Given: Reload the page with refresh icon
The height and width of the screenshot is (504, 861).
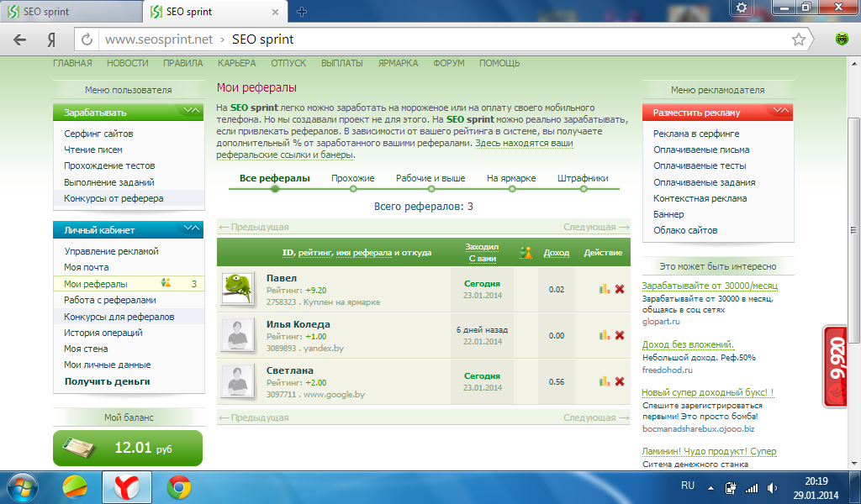Looking at the screenshot, I should click(87, 39).
